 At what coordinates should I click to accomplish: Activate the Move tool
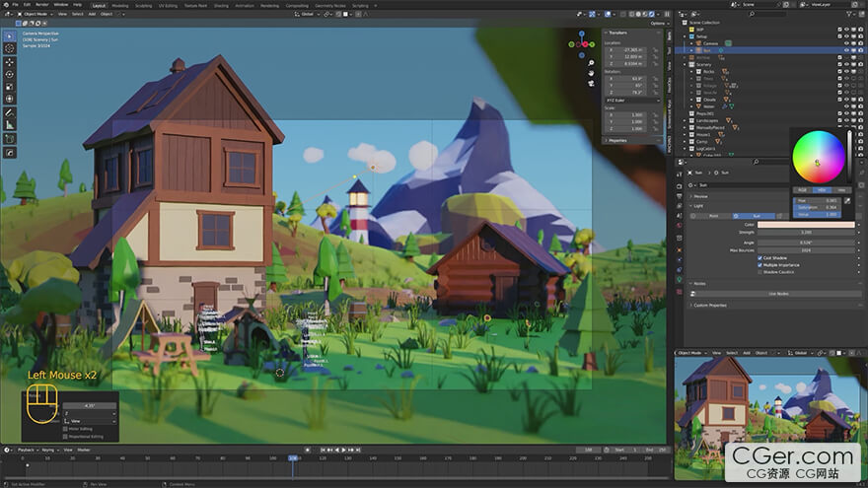point(10,61)
